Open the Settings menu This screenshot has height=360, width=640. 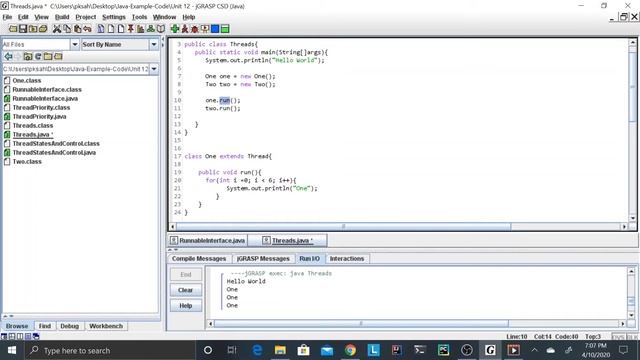click(x=114, y=17)
